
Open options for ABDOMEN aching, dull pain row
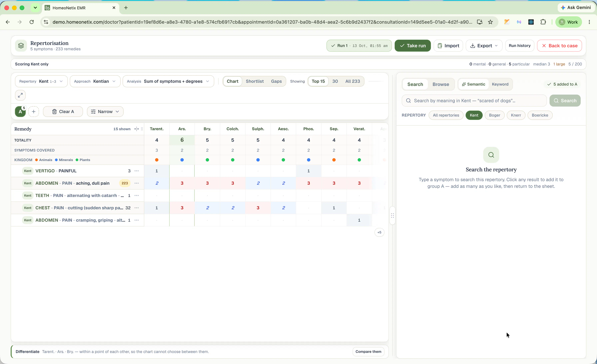click(137, 183)
